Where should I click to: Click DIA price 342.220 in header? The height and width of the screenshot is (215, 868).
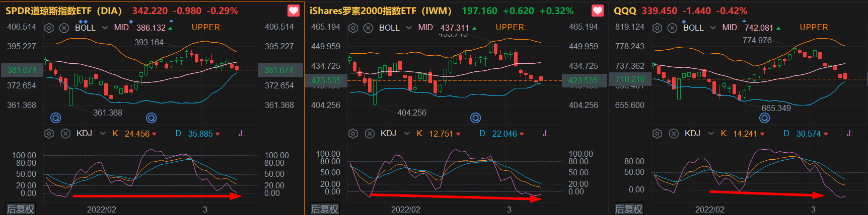coord(150,11)
